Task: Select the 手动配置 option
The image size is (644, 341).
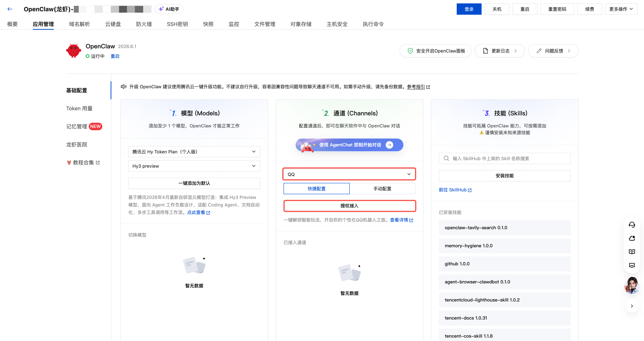Action: 382,189
